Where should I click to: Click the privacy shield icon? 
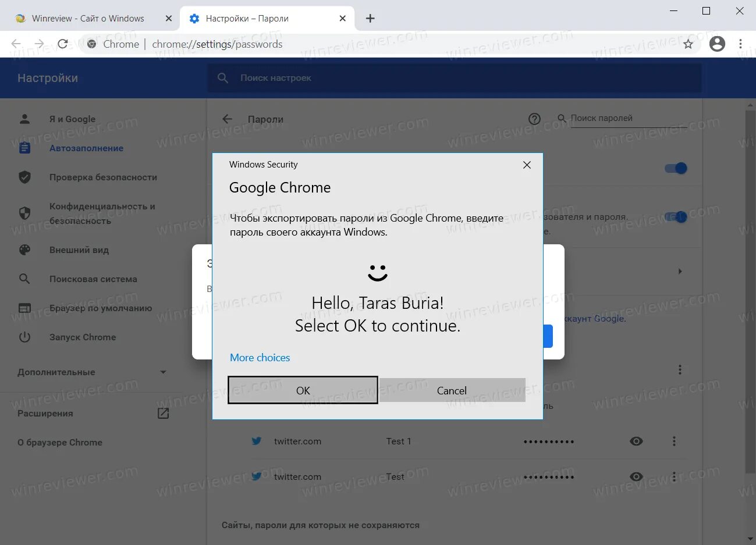(24, 213)
